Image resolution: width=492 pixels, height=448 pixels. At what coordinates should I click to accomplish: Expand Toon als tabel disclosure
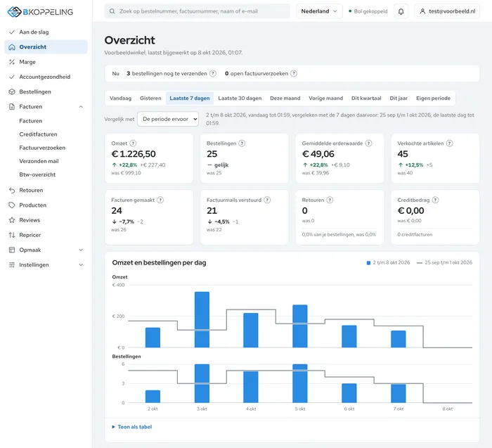[132, 427]
